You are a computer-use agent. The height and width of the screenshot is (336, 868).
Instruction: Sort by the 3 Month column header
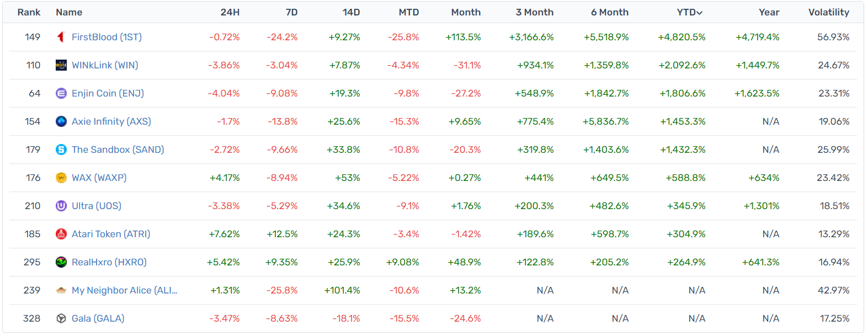point(534,12)
